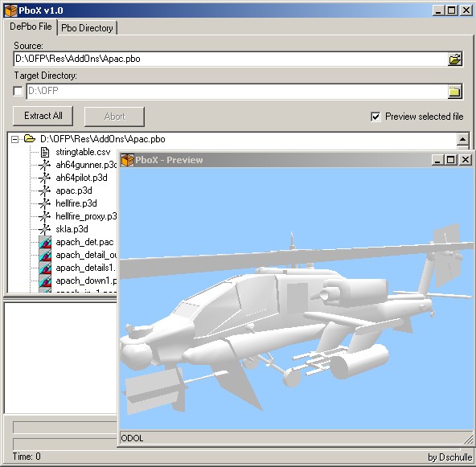This screenshot has width=476, height=467.
Task: Switch to the DePbo File tab
Action: point(31,27)
